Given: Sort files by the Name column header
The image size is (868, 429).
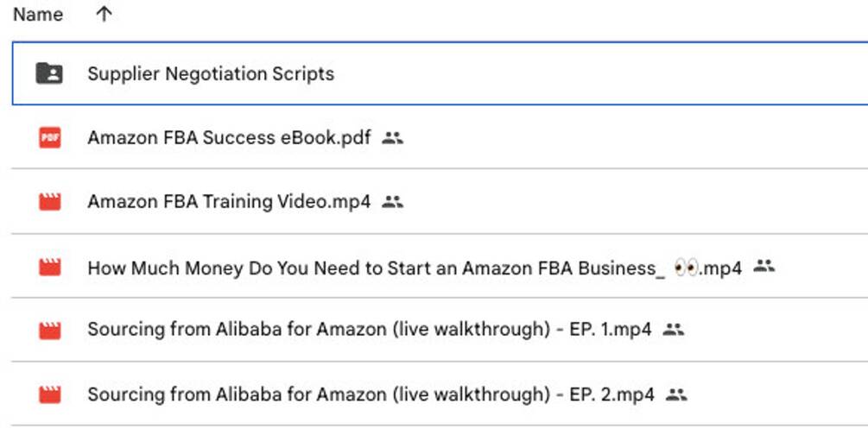Looking at the screenshot, I should [x=38, y=15].
